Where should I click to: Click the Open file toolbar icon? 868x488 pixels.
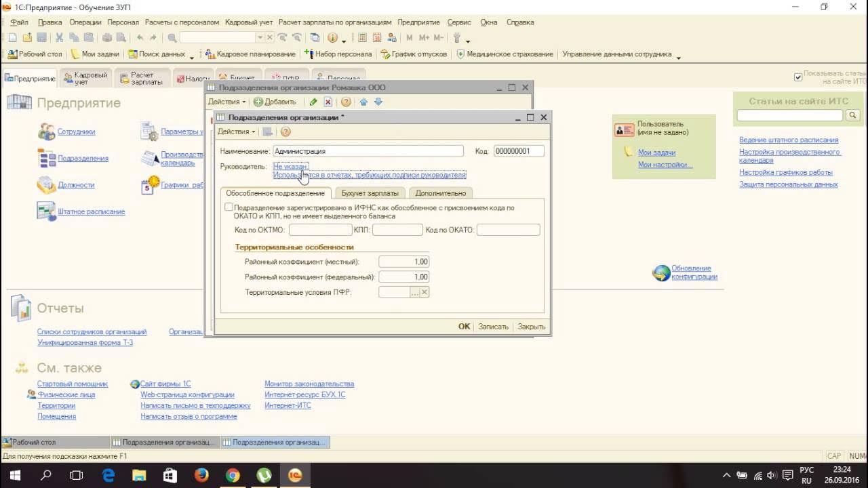(x=27, y=38)
